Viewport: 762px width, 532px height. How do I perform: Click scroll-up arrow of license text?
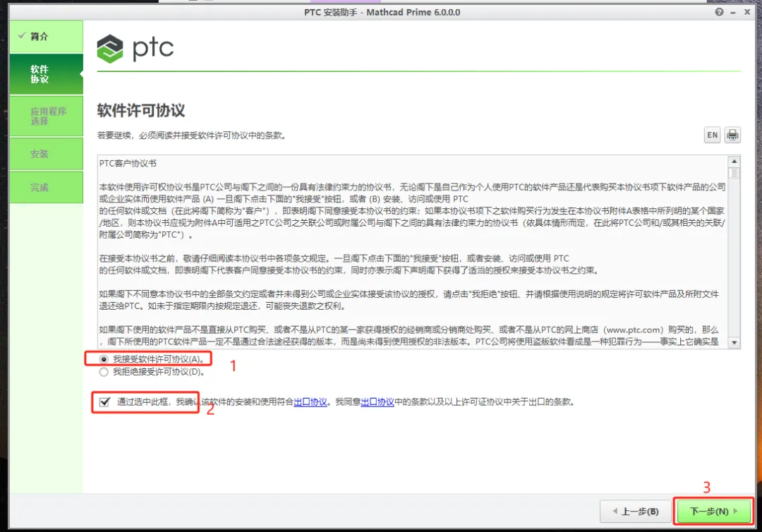[x=734, y=162]
